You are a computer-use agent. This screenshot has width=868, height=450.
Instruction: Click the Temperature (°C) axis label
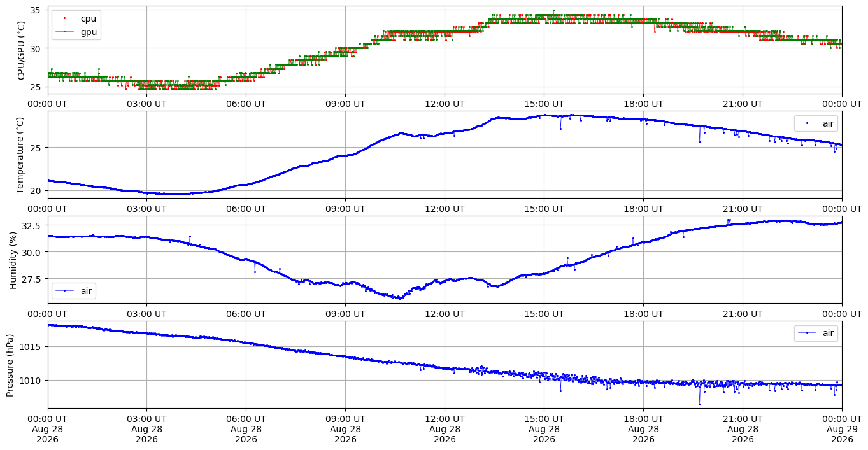(20, 155)
